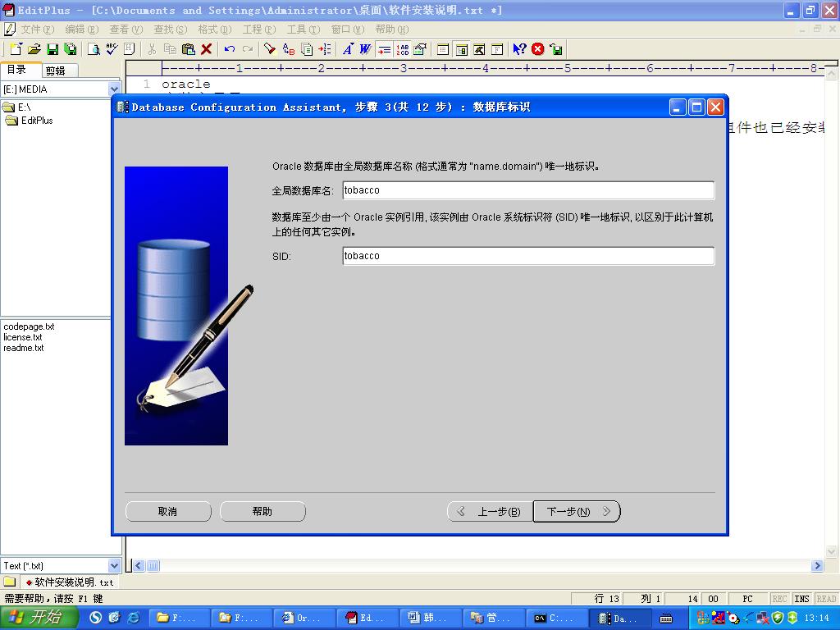Viewport: 840px width, 630px height.
Task: Open the Text (*.txt) file filter dropdown
Action: pyautogui.click(x=114, y=565)
